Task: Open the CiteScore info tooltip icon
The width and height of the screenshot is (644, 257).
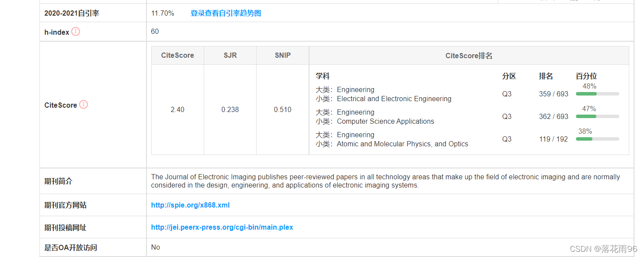Action: [84, 104]
